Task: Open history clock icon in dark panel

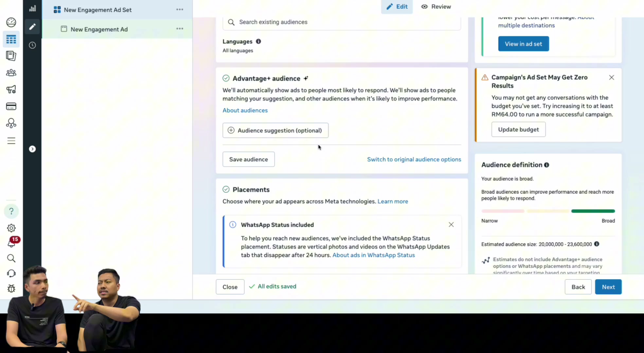Action: 32,45
